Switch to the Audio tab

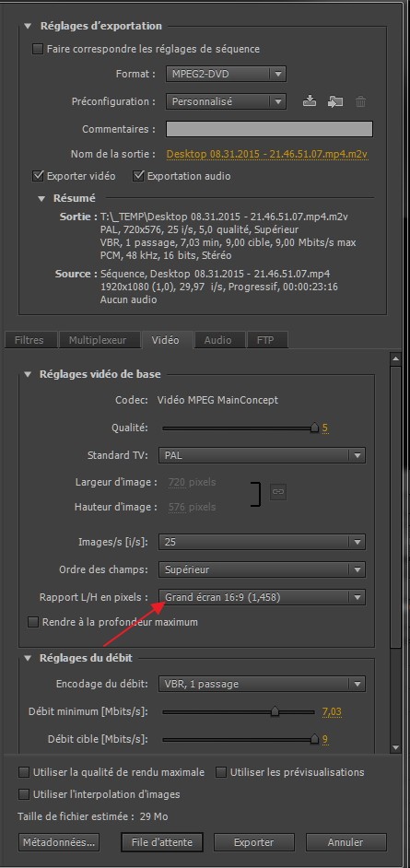pyautogui.click(x=218, y=340)
